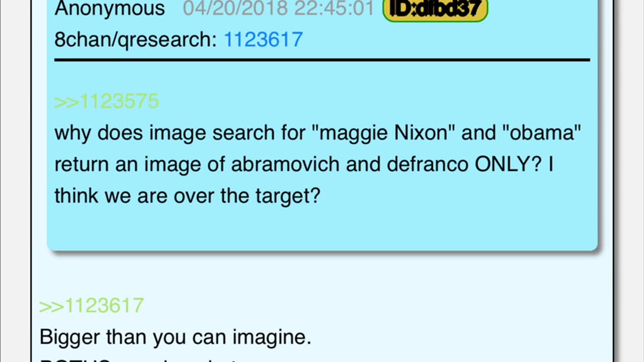The image size is (644, 362).
Task: Click the line mentioning abramovich and defranco
Action: pyautogui.click(x=304, y=164)
